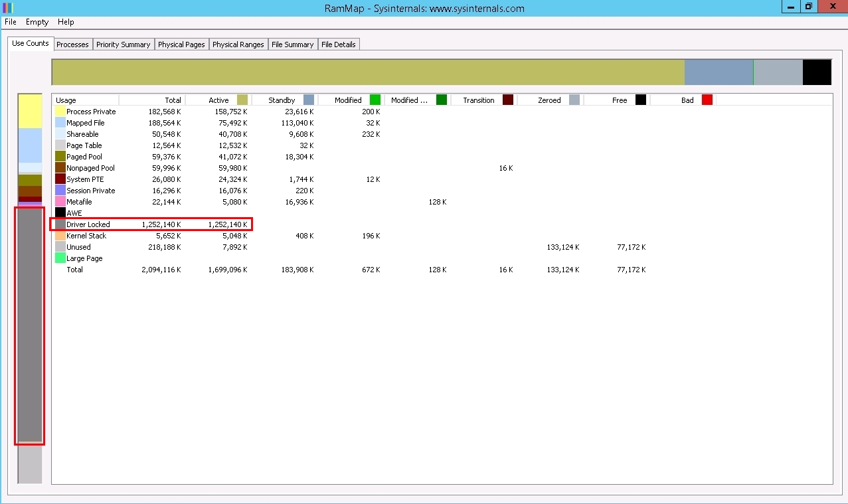Click the Active header olive color swatch

(x=242, y=100)
